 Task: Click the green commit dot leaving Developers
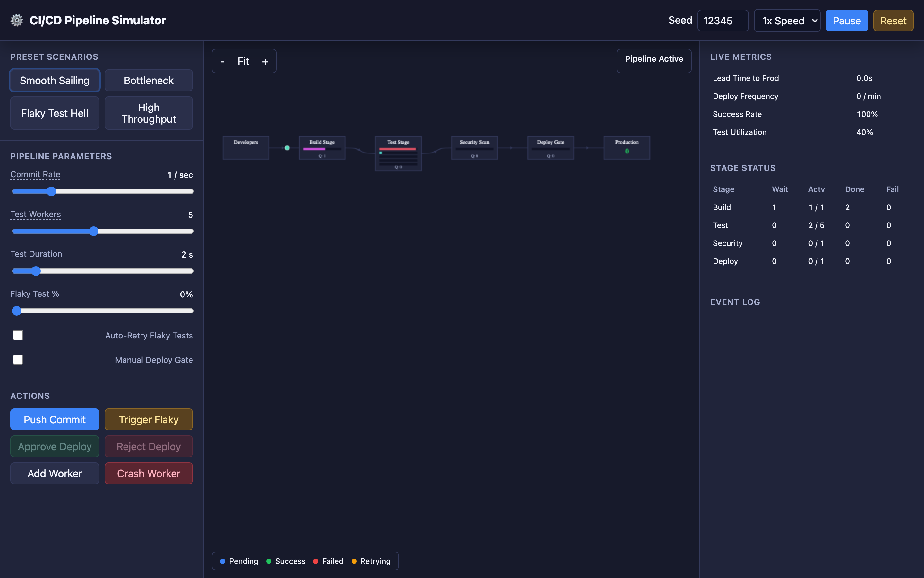coord(287,148)
